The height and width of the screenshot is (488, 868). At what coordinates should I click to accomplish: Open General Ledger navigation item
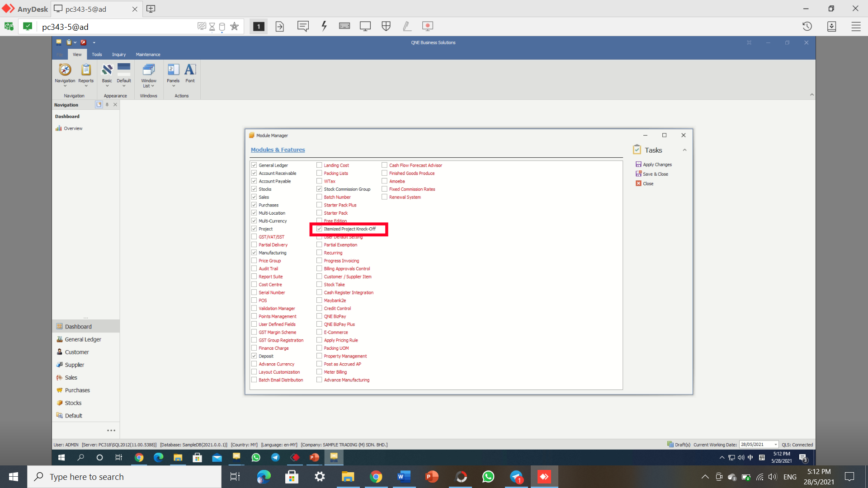tap(85, 339)
